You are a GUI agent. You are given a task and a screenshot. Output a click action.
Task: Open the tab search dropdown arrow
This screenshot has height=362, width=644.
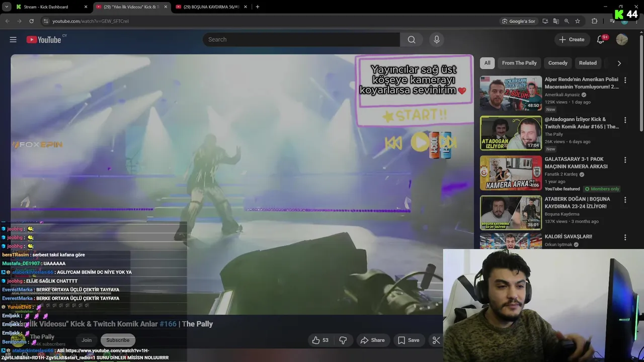point(7,7)
